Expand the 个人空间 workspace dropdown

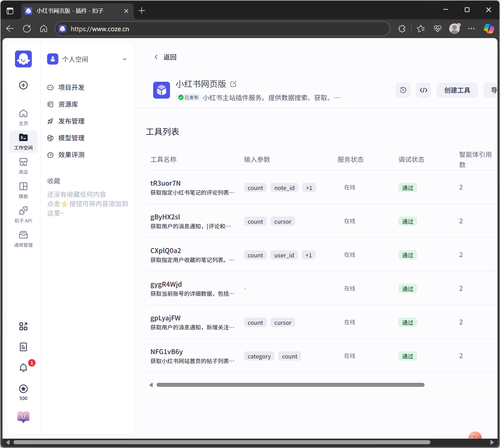click(125, 59)
